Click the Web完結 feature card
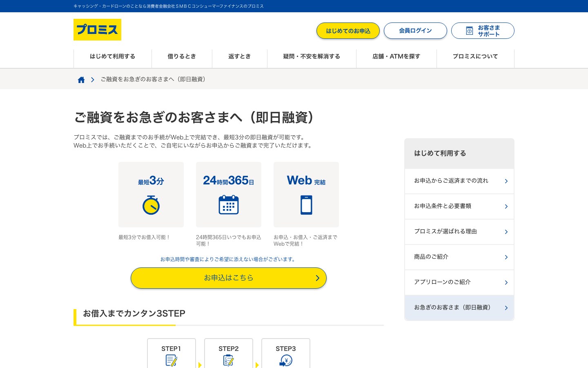 pyautogui.click(x=306, y=195)
